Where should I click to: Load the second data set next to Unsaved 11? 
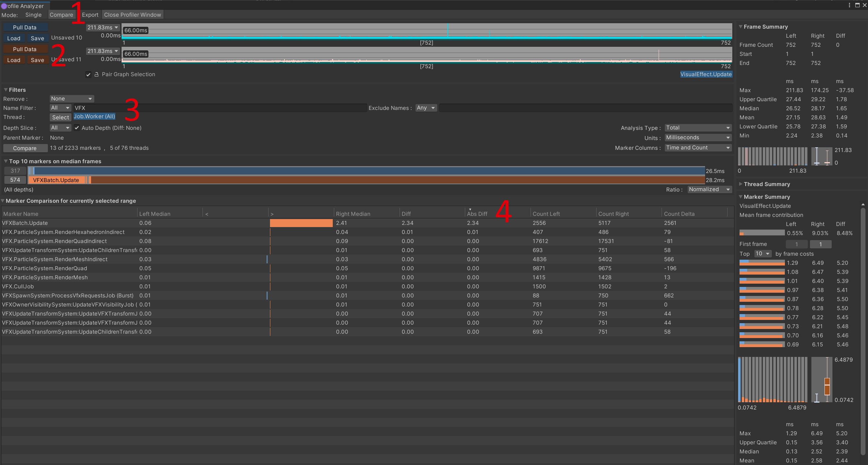click(x=14, y=60)
